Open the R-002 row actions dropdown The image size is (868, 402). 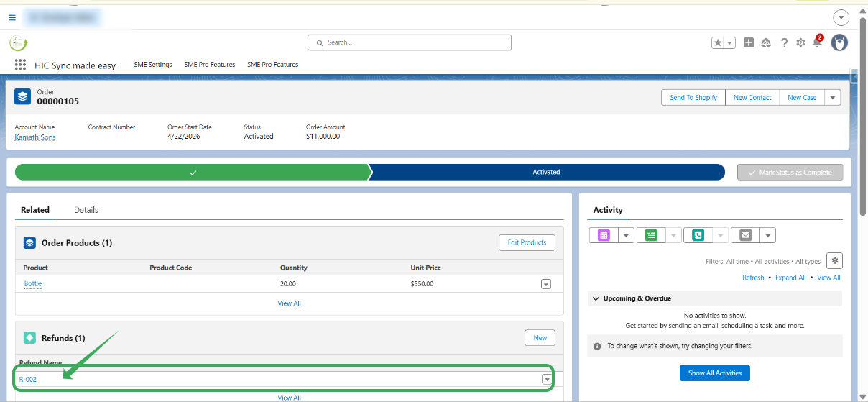point(547,379)
